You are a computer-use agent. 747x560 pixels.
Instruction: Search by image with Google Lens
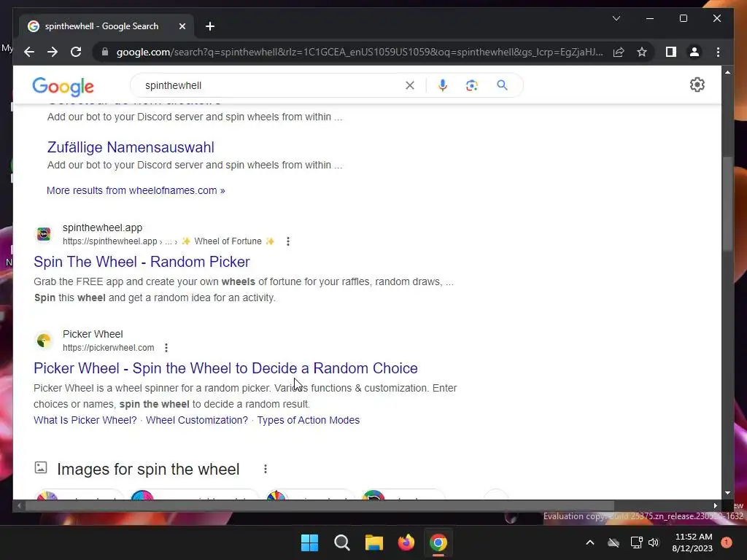point(472,85)
